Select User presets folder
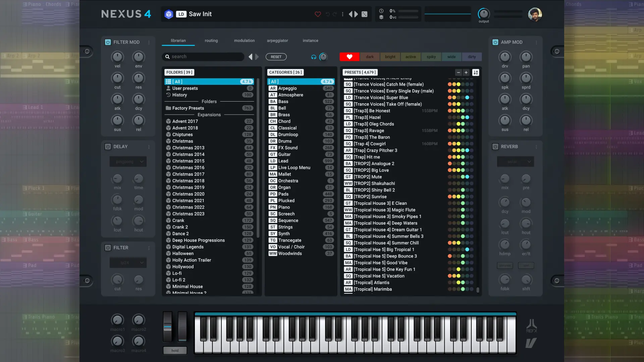The height and width of the screenshot is (362, 644). click(209, 88)
